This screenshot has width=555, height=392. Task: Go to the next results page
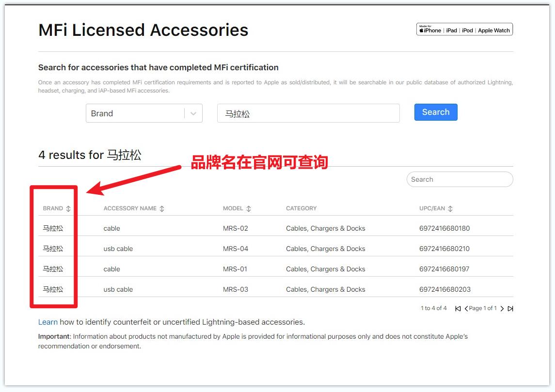click(503, 308)
